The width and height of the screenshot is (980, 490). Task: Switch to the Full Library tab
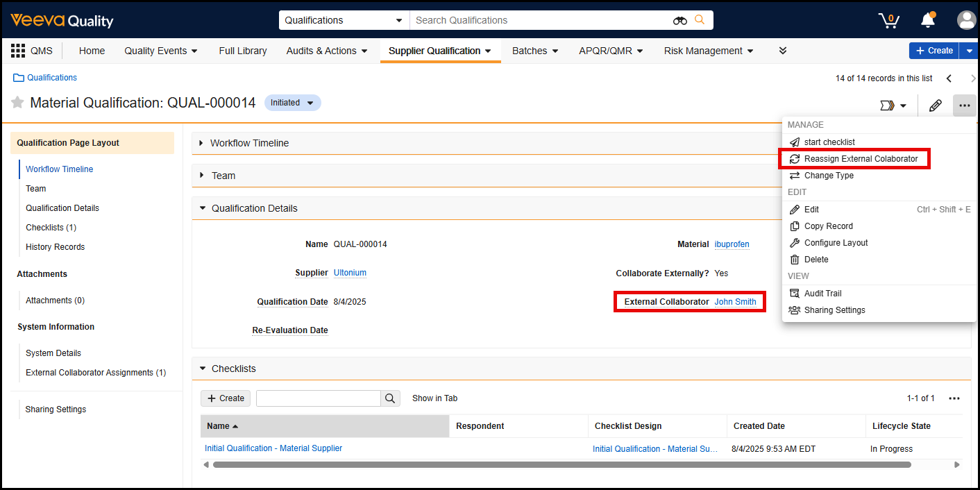(243, 51)
